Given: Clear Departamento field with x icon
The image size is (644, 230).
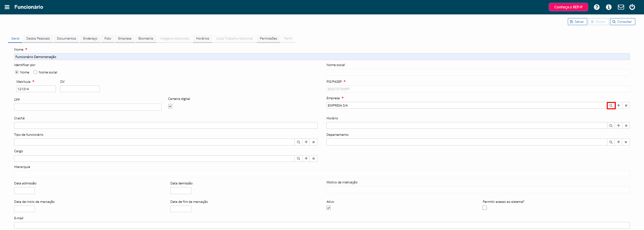Looking at the screenshot, I should pos(626,142).
